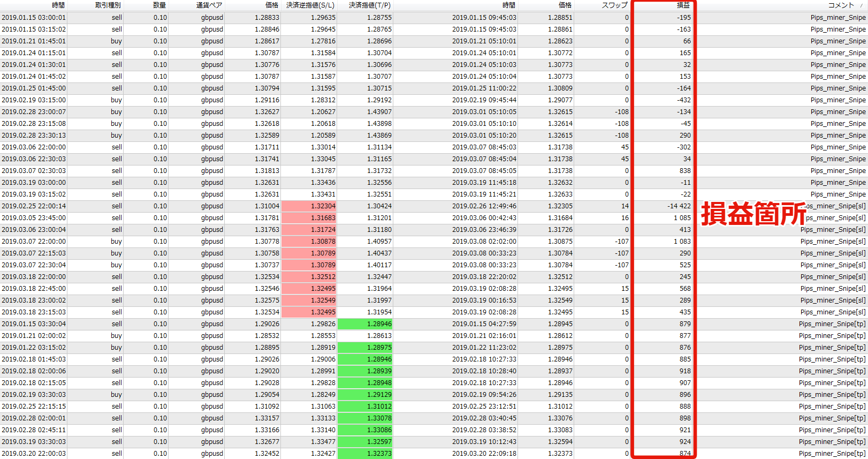Click the 838 profit value
Screen dimensions: 868x459
[x=685, y=171]
